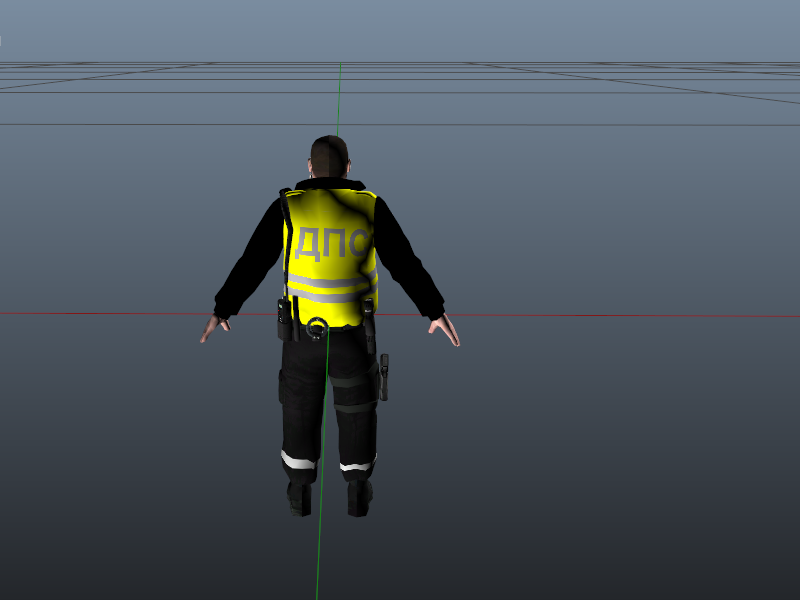This screenshot has width=800, height=600.
Task: Select the back of the character's head
Action: [329, 158]
